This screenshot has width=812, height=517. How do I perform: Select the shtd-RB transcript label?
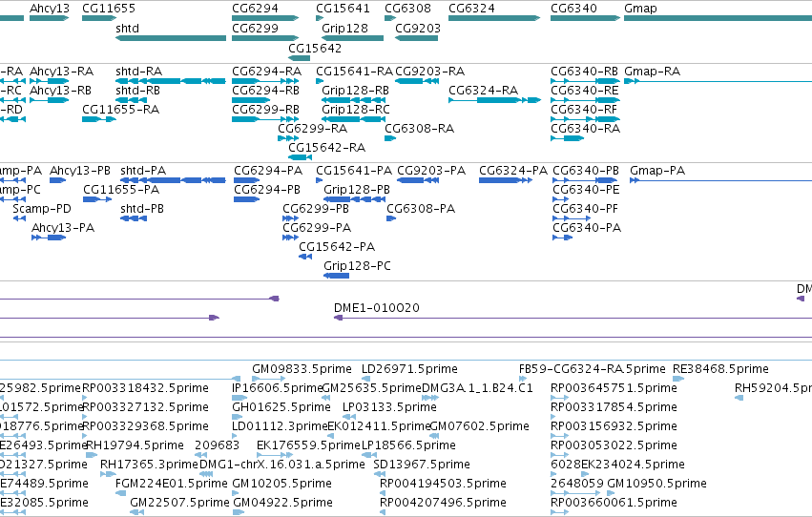[137, 90]
